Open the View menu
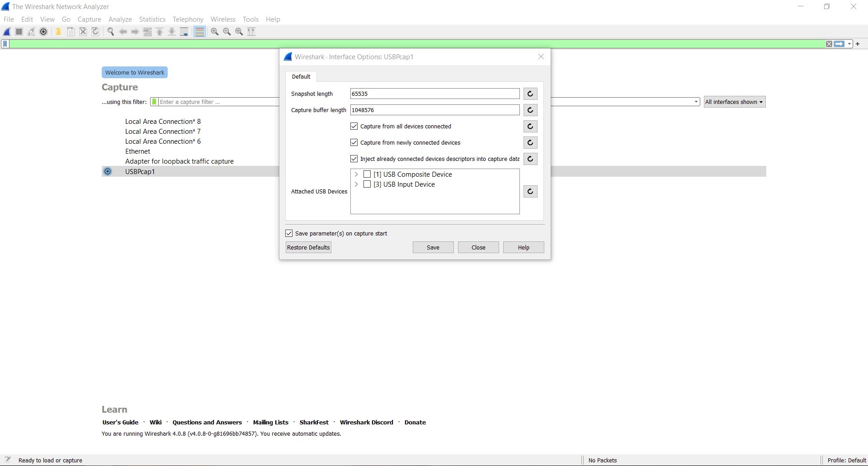The width and height of the screenshot is (868, 466). click(x=47, y=19)
